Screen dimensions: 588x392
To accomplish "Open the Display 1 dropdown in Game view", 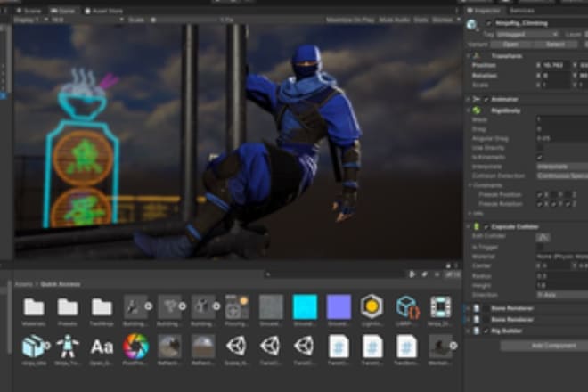I will coord(31,20).
